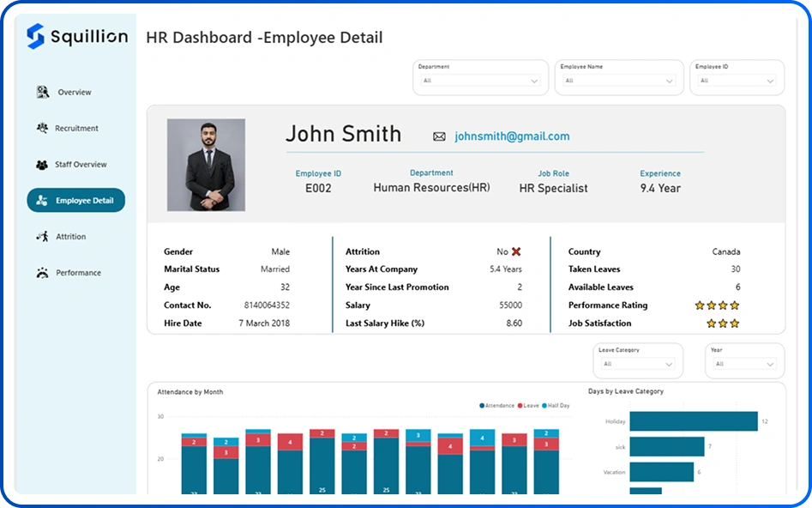Click the Vacation leave bar

point(662,472)
